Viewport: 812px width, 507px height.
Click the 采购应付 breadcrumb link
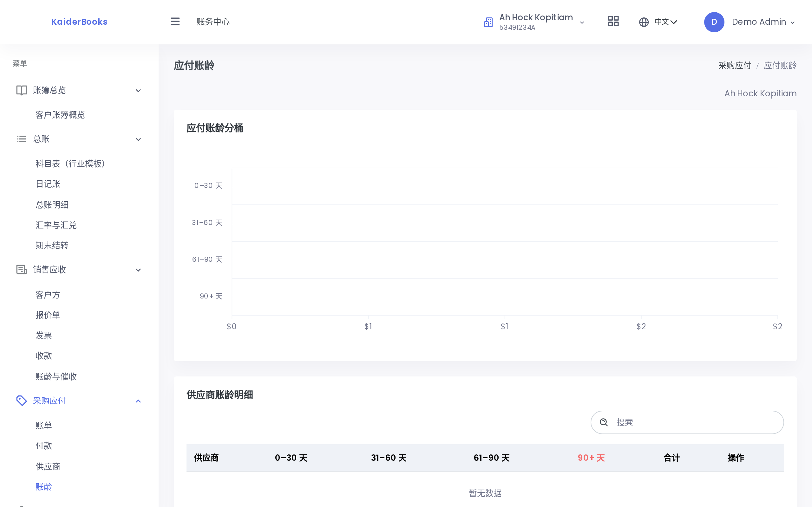tap(735, 65)
